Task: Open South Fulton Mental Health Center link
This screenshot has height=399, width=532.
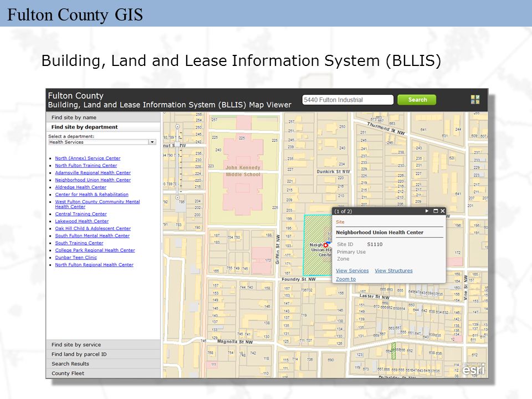Action: tap(93, 236)
